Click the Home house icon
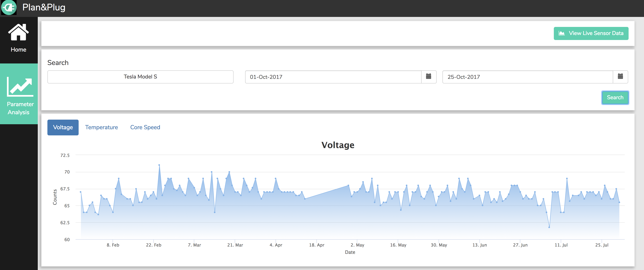The width and height of the screenshot is (644, 270). [18, 32]
